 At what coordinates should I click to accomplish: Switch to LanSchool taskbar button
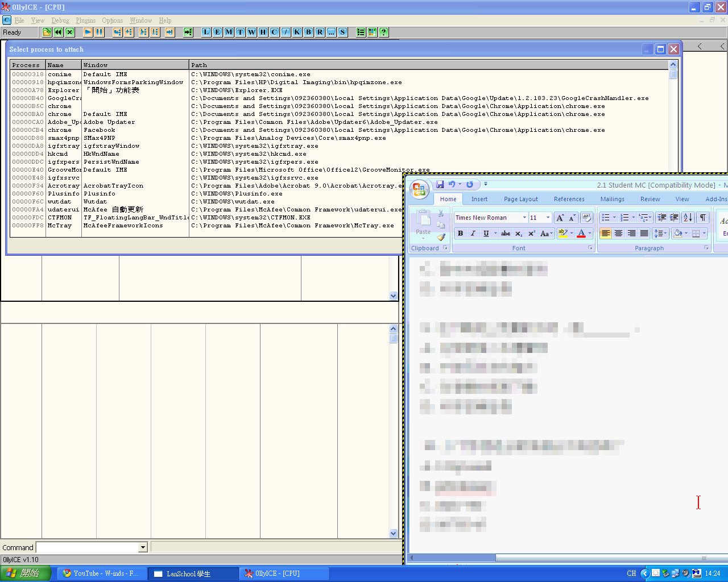point(193,573)
